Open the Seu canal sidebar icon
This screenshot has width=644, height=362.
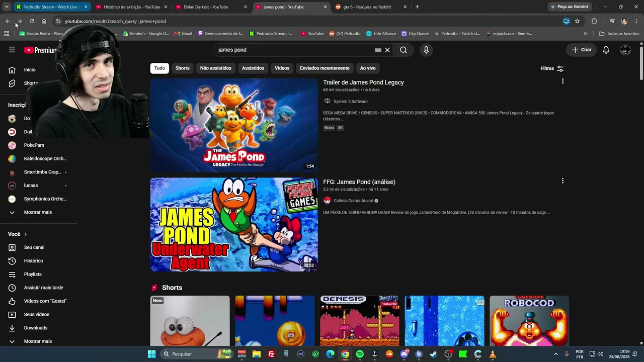click(x=12, y=247)
